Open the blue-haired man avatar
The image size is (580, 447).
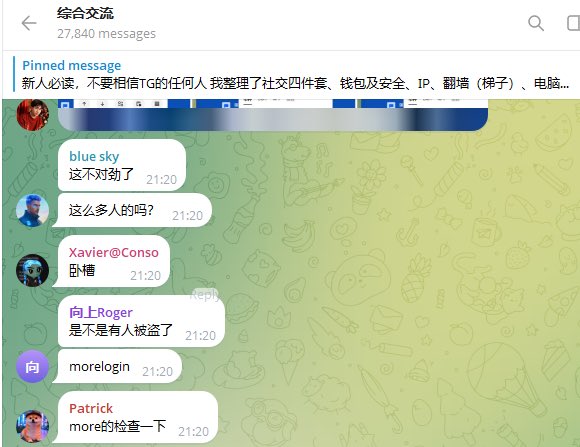[33, 210]
